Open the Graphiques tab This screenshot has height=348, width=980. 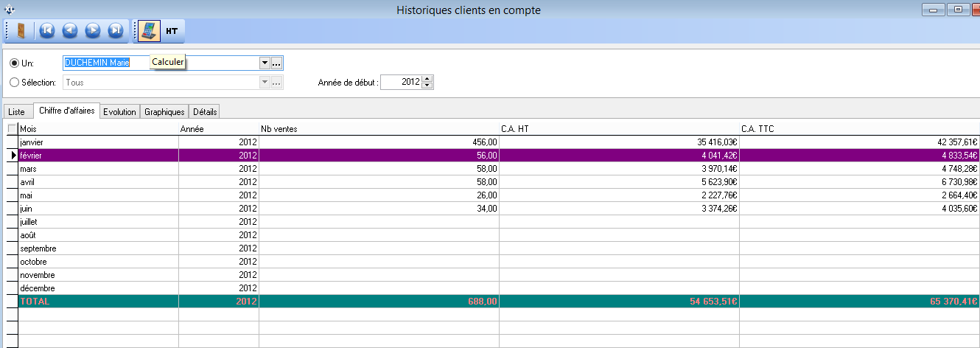pos(164,111)
